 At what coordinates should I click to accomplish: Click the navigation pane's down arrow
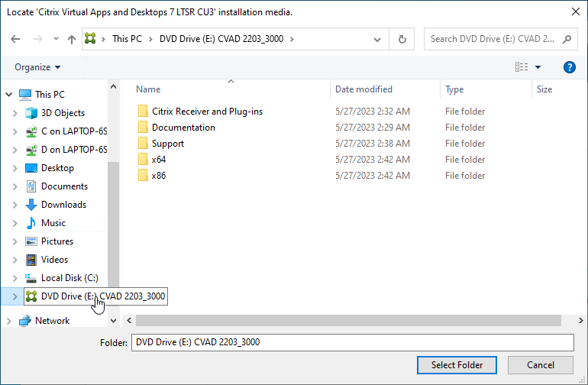(113, 321)
